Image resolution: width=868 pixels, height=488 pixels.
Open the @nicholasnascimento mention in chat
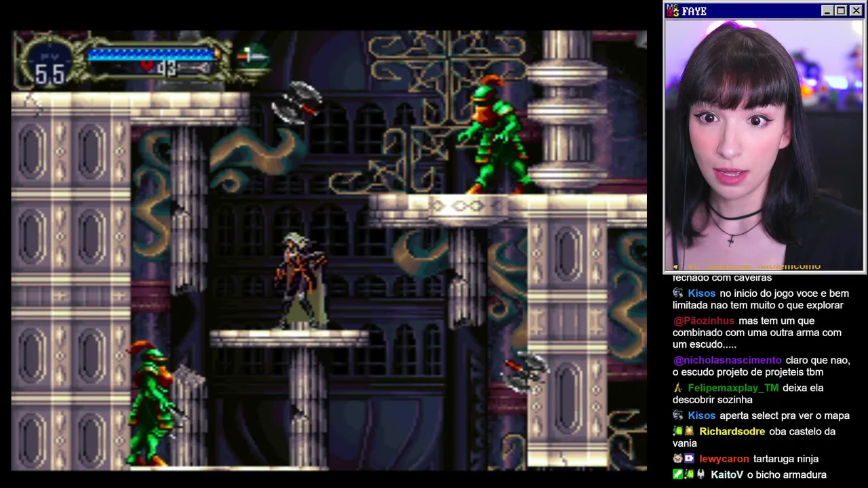coord(727,361)
